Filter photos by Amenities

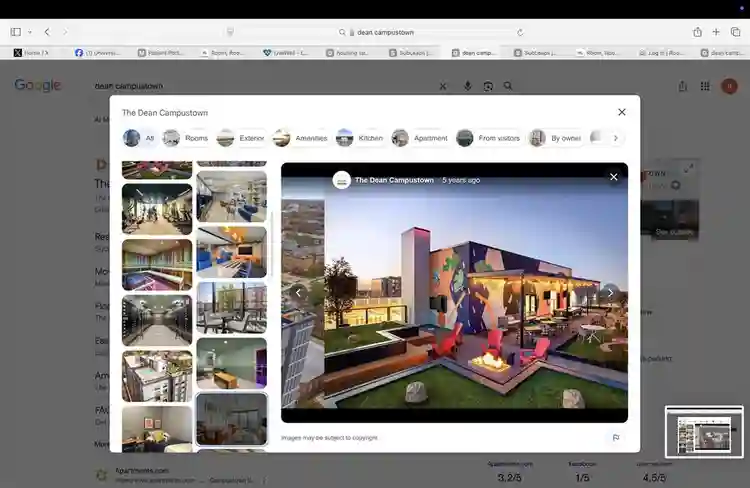click(x=300, y=138)
